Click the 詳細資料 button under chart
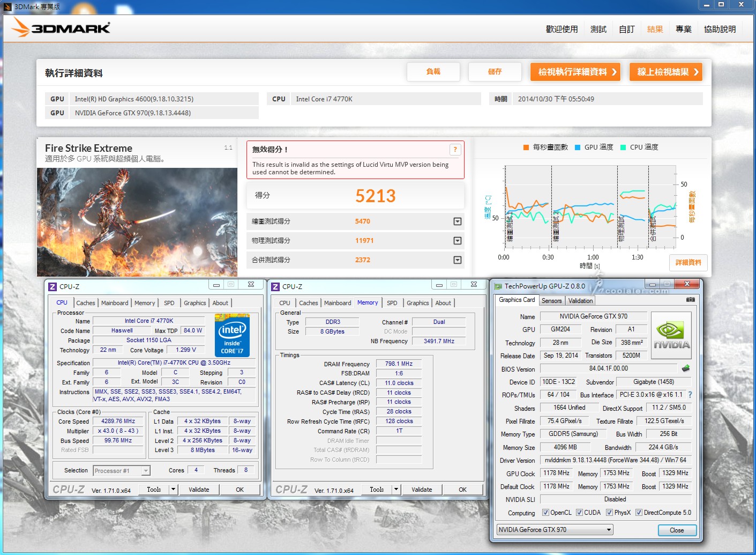Viewport: 756px width, 555px height. (x=688, y=263)
